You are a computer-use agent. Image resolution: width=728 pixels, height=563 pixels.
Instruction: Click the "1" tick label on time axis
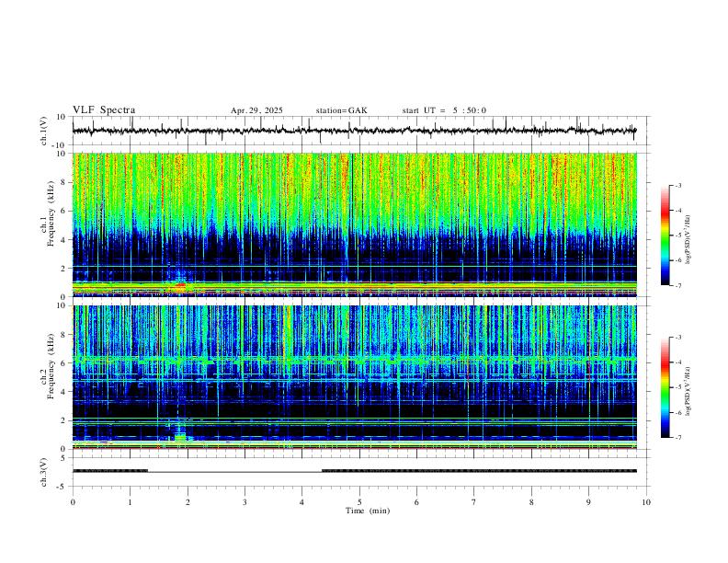pos(130,502)
